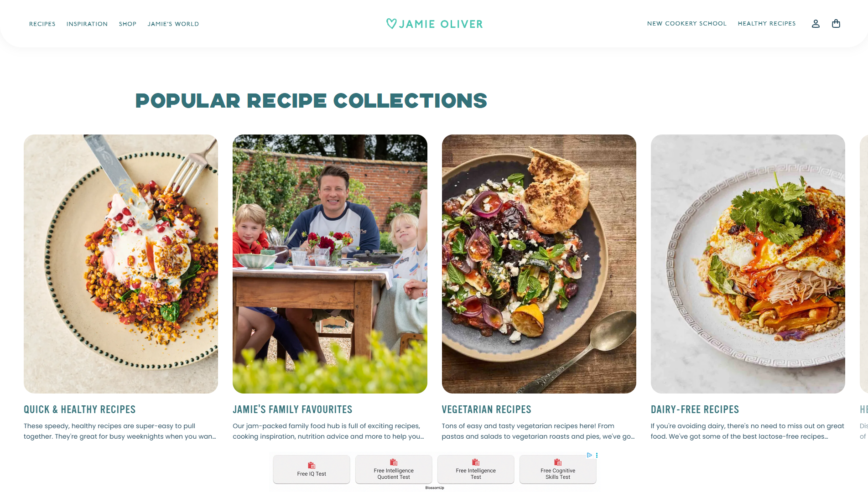This screenshot has width=868, height=492.
Task: Open the ad options three-dot icon
Action: 597,455
